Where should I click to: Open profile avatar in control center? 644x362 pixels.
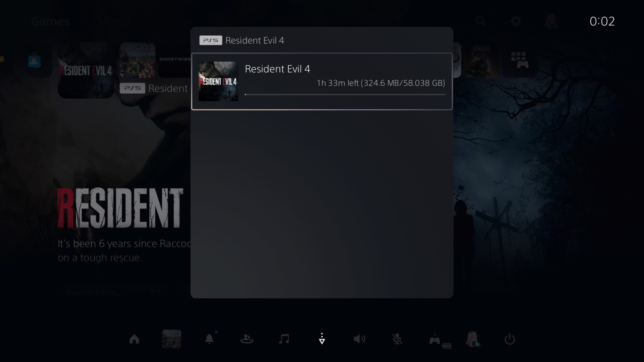472,339
